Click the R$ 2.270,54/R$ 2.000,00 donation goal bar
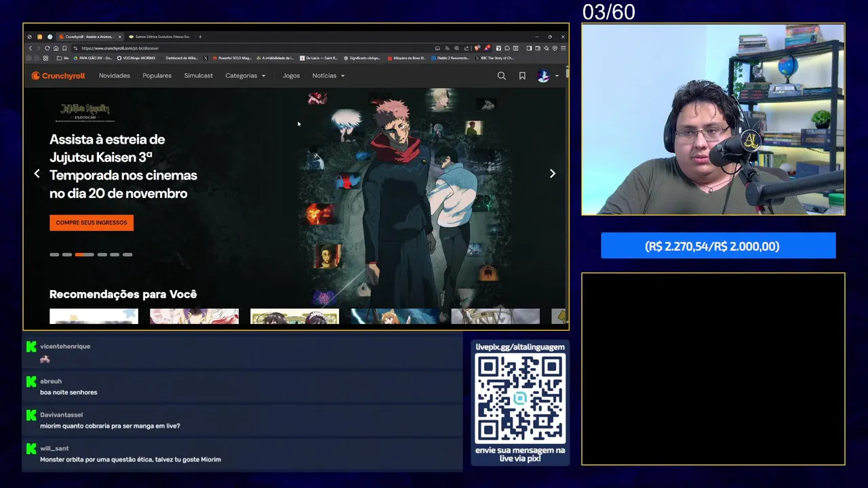This screenshot has height=488, width=868. point(718,245)
